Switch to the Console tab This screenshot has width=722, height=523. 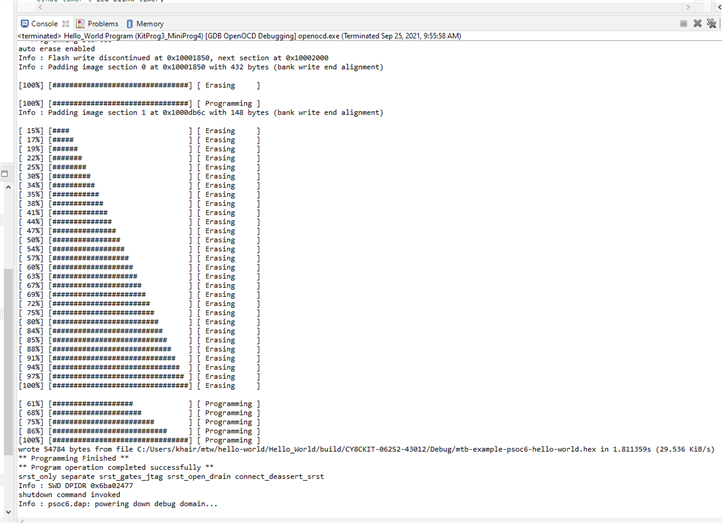pos(44,23)
